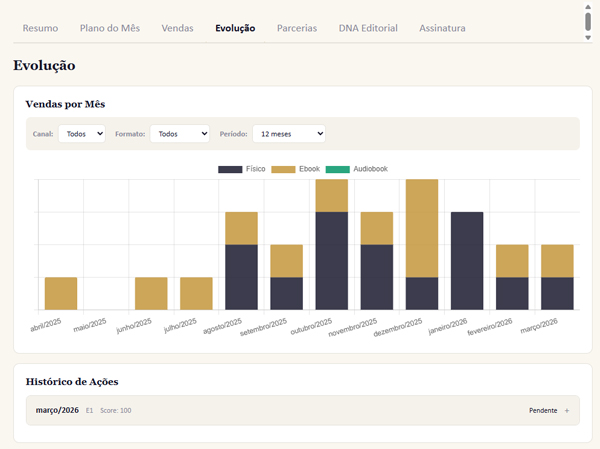Open the Resumo tab
This screenshot has width=600, height=449.
click(x=40, y=28)
